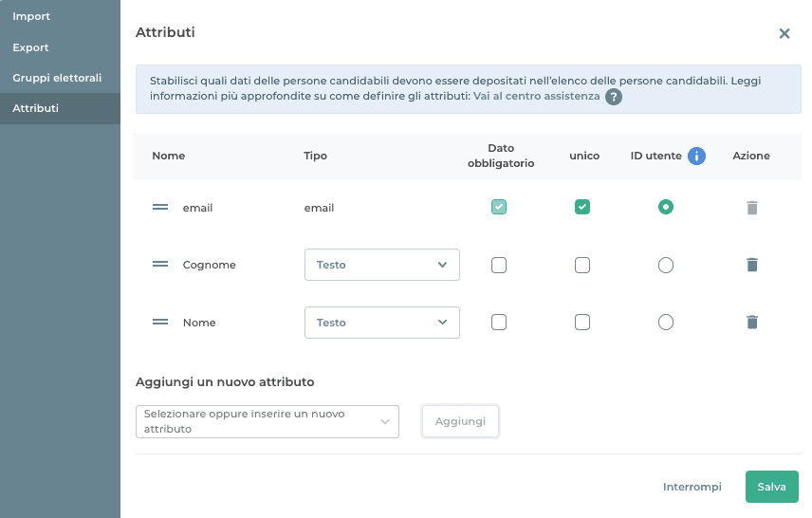Open the ID utente info icon

pyautogui.click(x=697, y=156)
